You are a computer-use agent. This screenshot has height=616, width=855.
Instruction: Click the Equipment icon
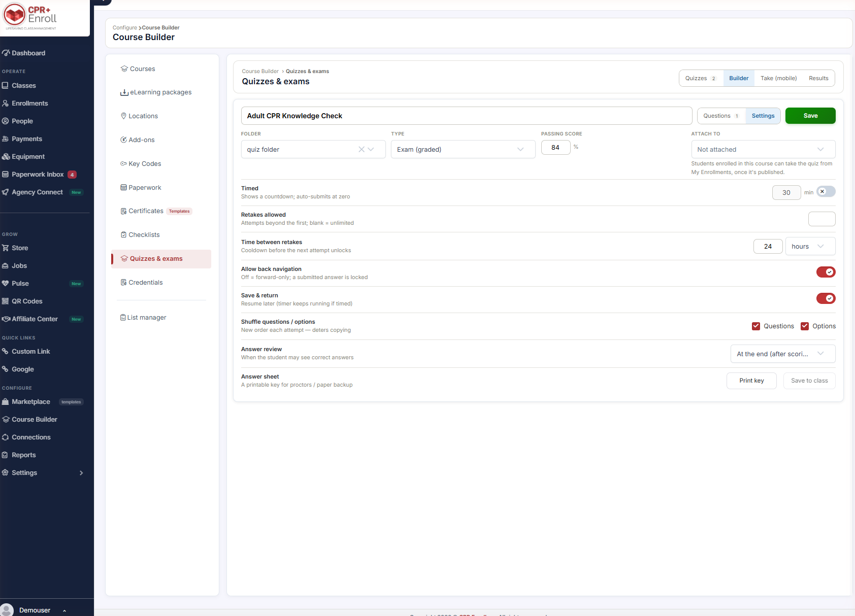(x=6, y=157)
